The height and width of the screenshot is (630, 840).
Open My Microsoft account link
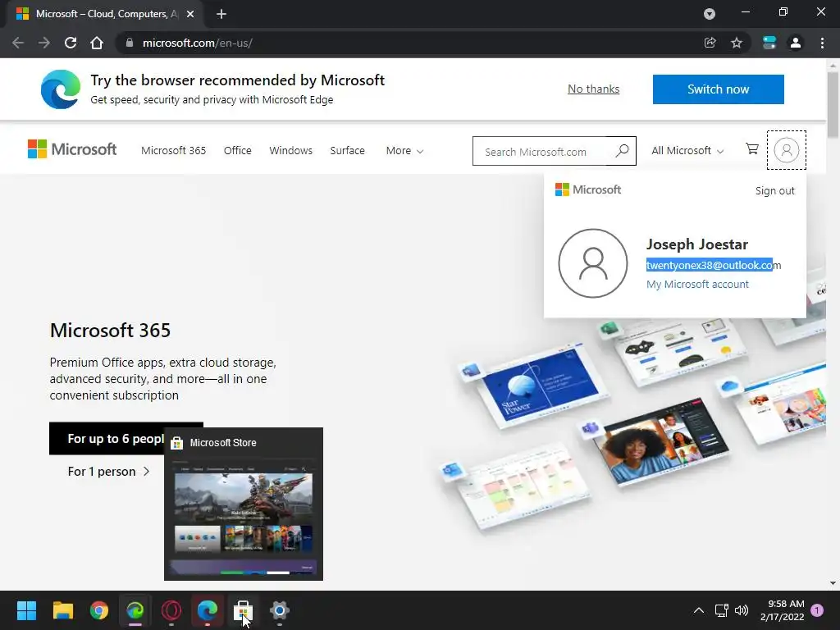[697, 285]
